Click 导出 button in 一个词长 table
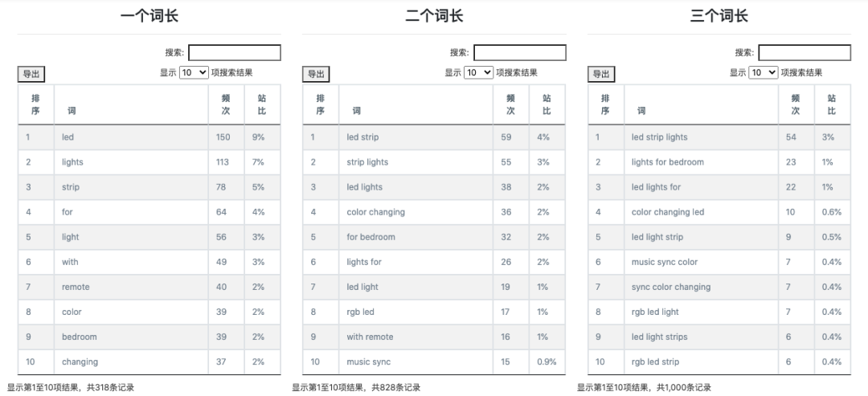The width and height of the screenshot is (868, 396). coord(31,75)
